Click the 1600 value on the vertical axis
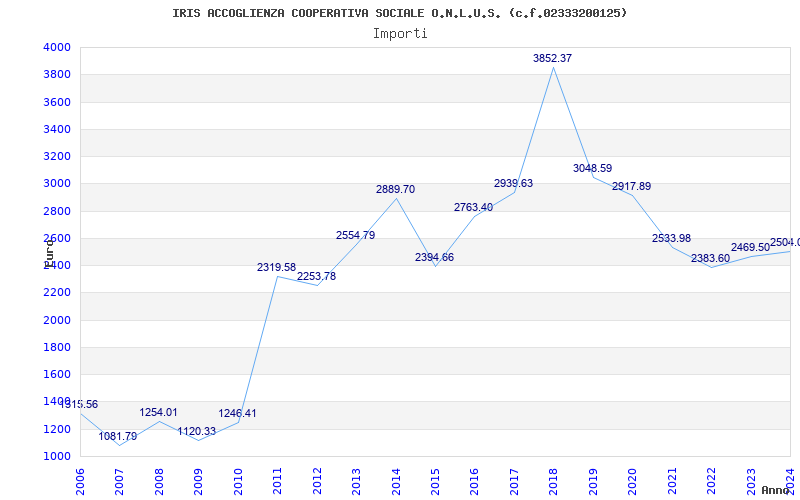800x500 pixels. pos(57,374)
